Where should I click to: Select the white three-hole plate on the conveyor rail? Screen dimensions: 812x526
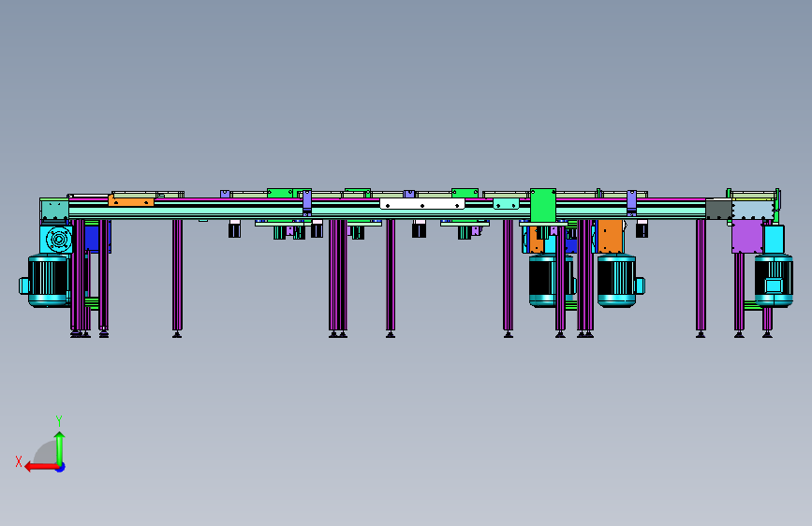click(x=422, y=204)
